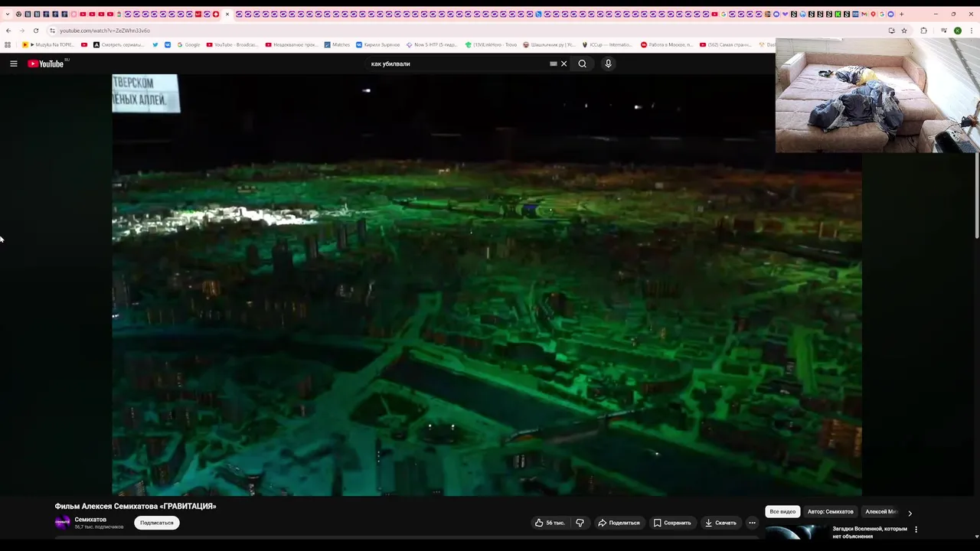The width and height of the screenshot is (980, 551).
Task: Dislike the video
Action: pos(580,523)
